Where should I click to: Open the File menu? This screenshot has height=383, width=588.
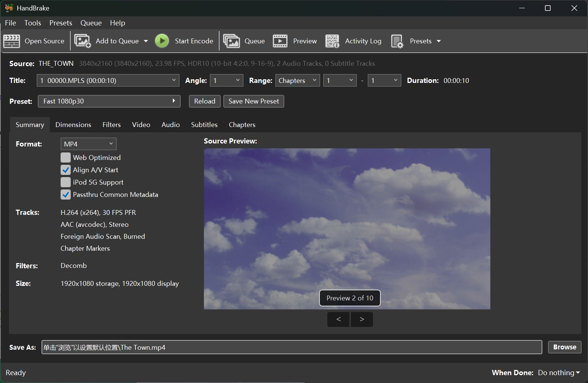10,23
